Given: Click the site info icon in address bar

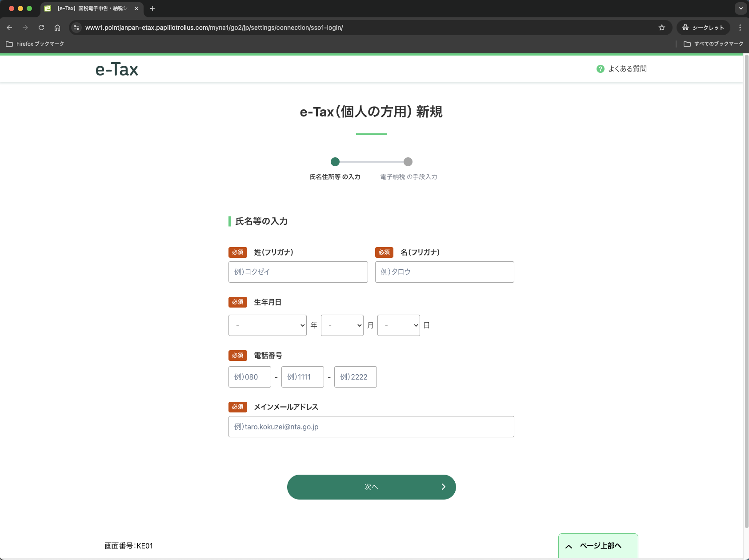Looking at the screenshot, I should (76, 27).
